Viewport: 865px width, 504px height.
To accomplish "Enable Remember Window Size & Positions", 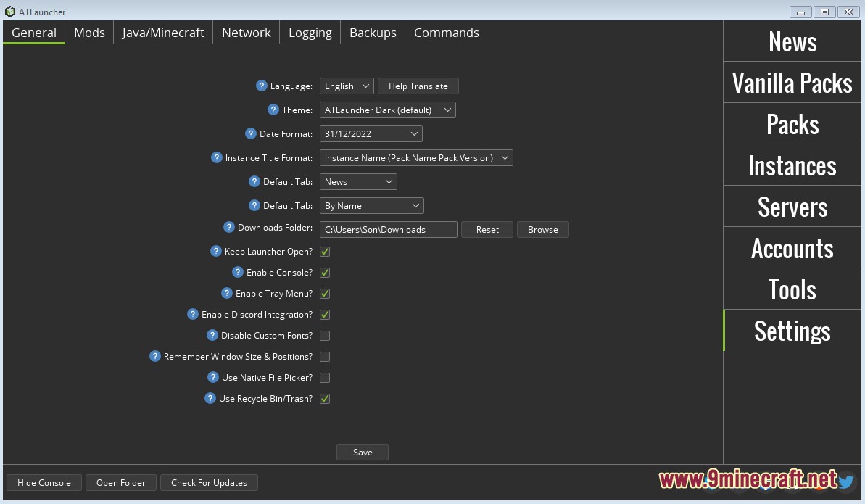I will coord(325,357).
